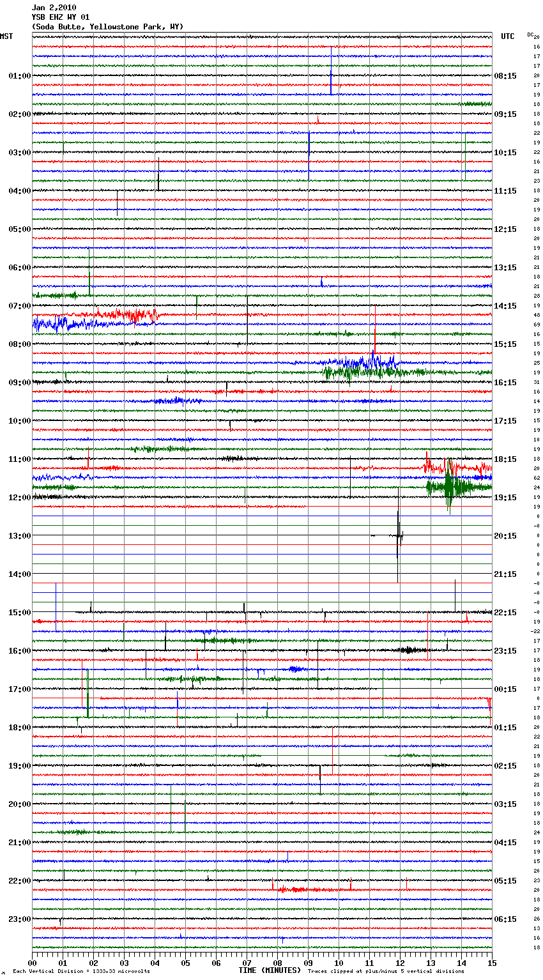Click the "62" value in DC column

(x=537, y=478)
